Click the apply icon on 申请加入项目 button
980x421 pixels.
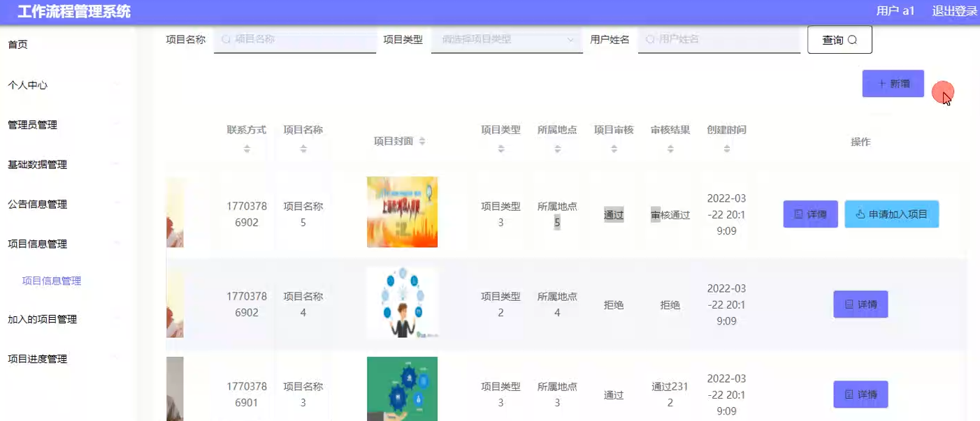(860, 214)
